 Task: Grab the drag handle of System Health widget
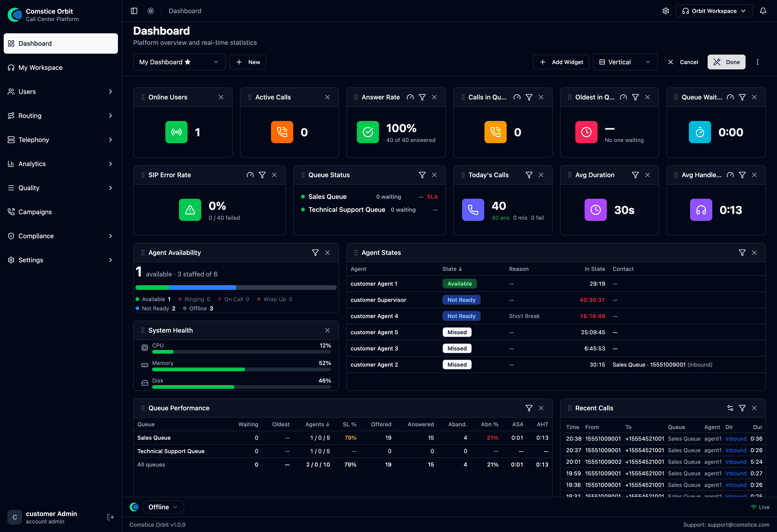pyautogui.click(x=143, y=330)
